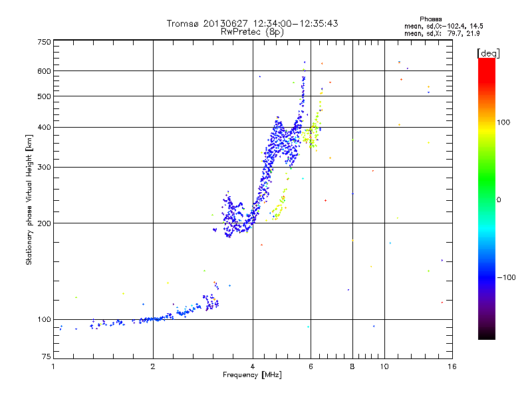
Task: Click the 'mean, sd,X: 79.7, 21.9' statistics line
Action: 442,33
